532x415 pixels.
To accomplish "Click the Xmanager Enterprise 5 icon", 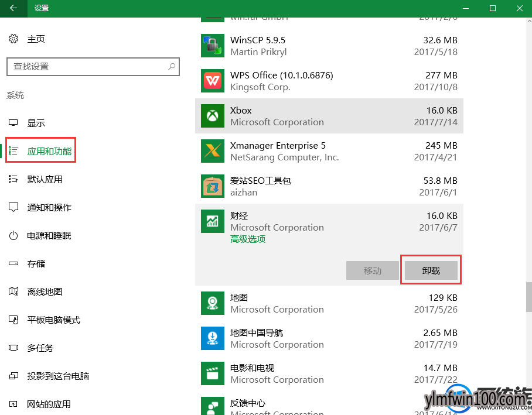I will click(x=213, y=151).
